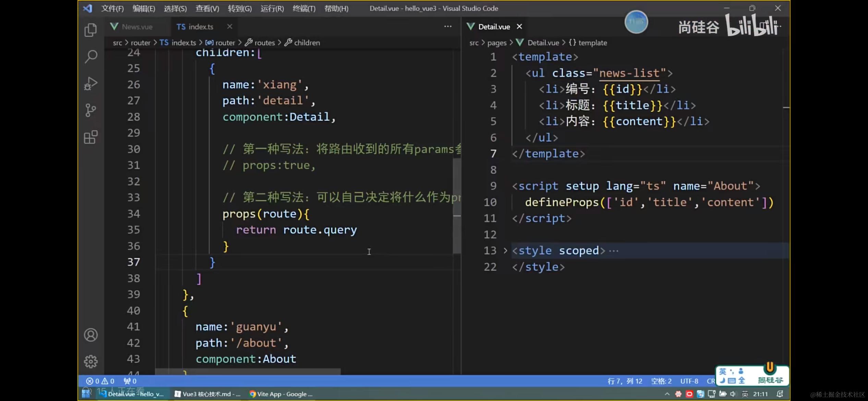The height and width of the screenshot is (401, 868).
Task: Open the 查看(V) menu
Action: 207,9
